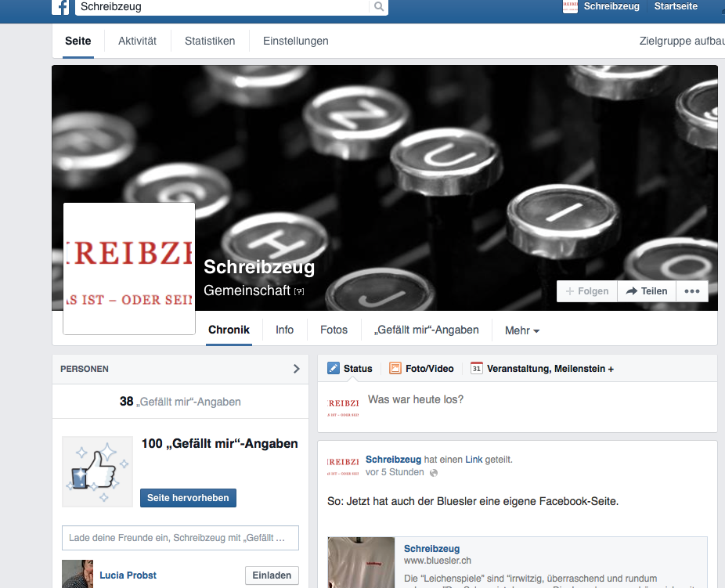Open the three-dots more actions button

coord(691,291)
